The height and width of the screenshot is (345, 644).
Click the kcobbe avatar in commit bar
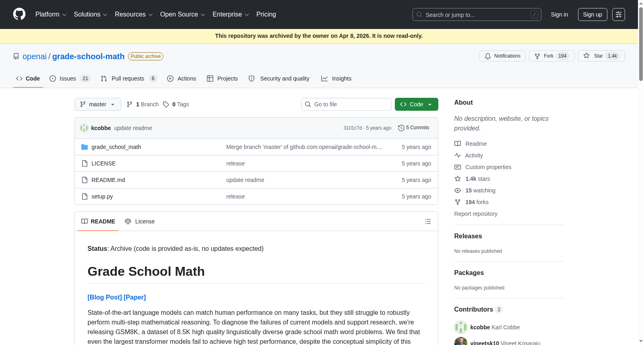tap(84, 128)
